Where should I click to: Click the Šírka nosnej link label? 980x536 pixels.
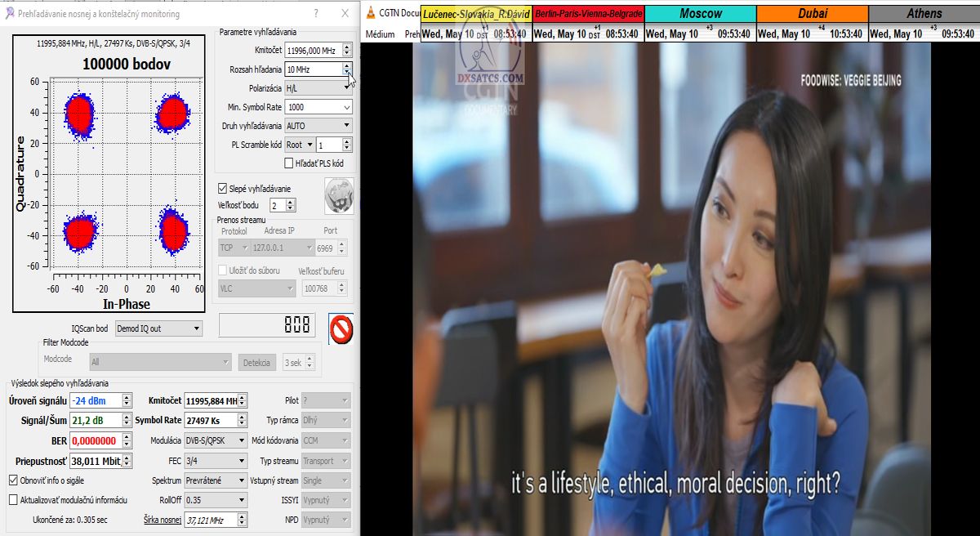163,520
